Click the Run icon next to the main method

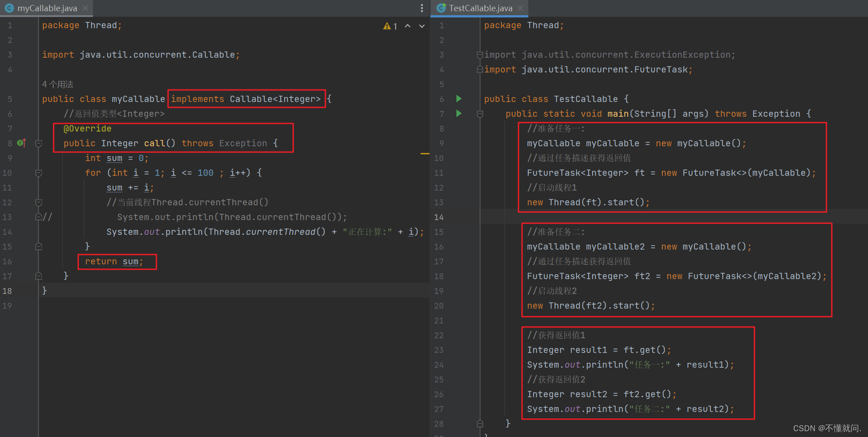click(x=459, y=114)
